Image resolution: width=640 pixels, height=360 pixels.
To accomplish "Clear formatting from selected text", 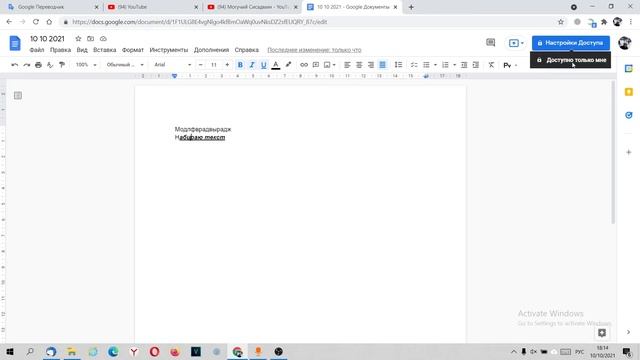I will (491, 65).
